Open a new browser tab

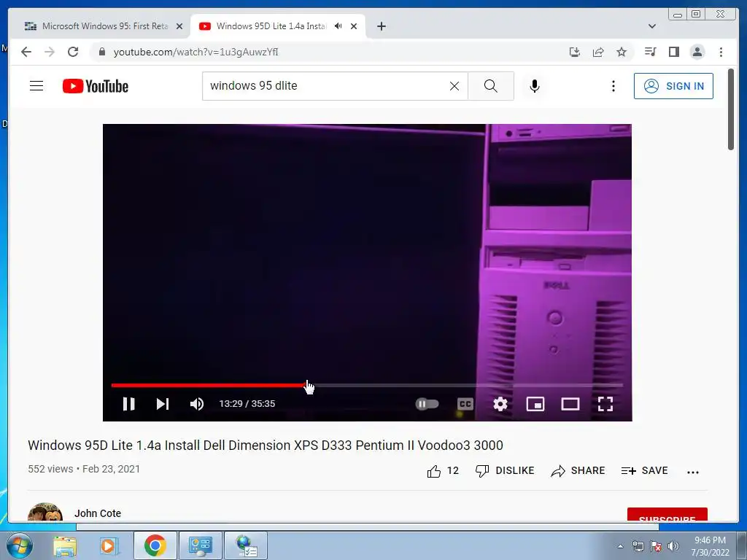[381, 26]
